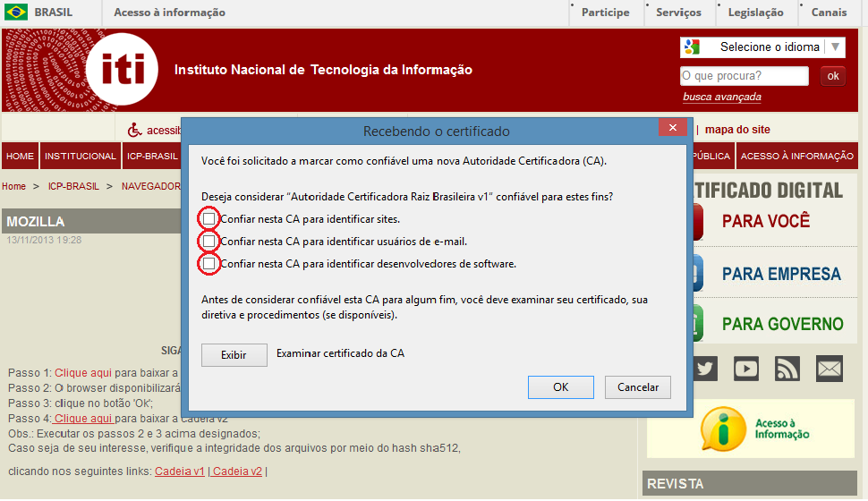The image size is (868, 501).
Task: Open the ICP-BRASIL menu item
Action: coord(152,156)
